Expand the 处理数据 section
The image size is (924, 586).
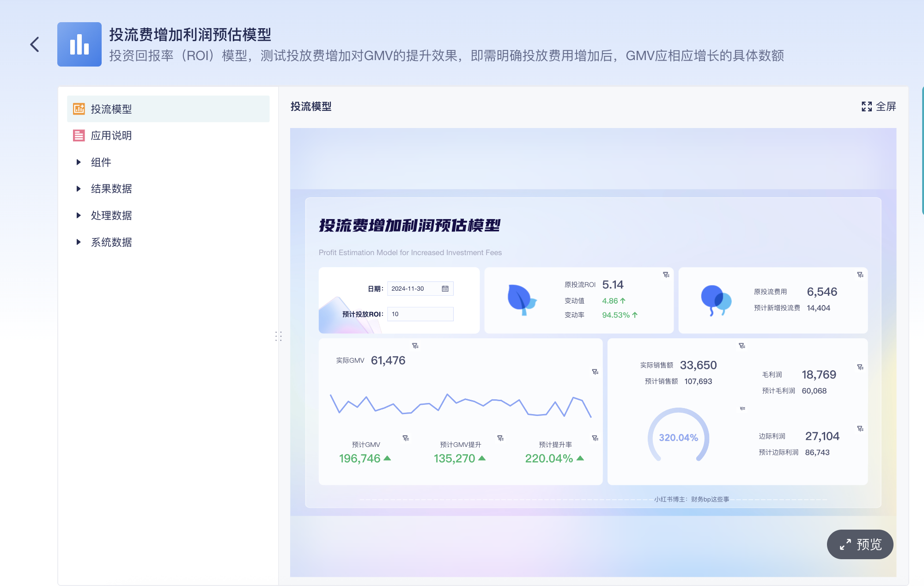(79, 215)
